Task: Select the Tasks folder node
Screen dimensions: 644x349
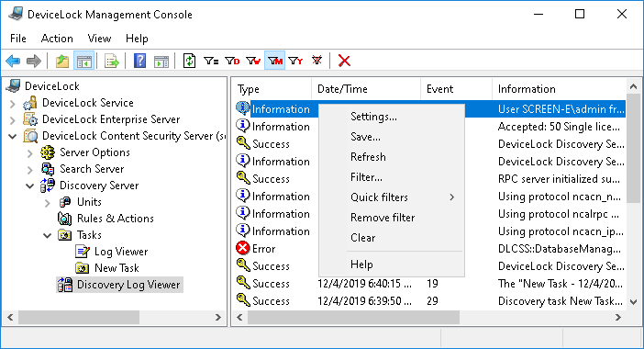Action: coord(89,235)
